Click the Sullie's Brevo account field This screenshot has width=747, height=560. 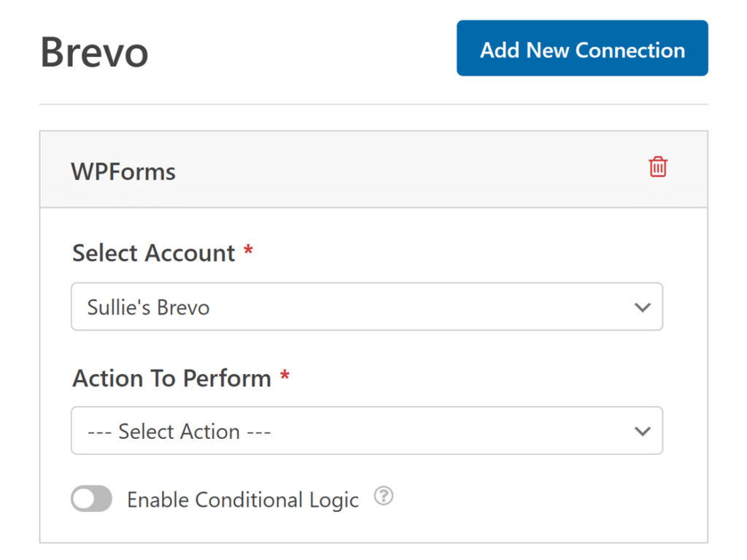367,307
